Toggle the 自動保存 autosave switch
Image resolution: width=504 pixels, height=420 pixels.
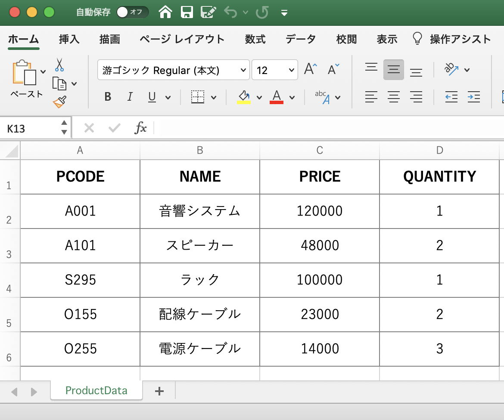pyautogui.click(x=132, y=12)
